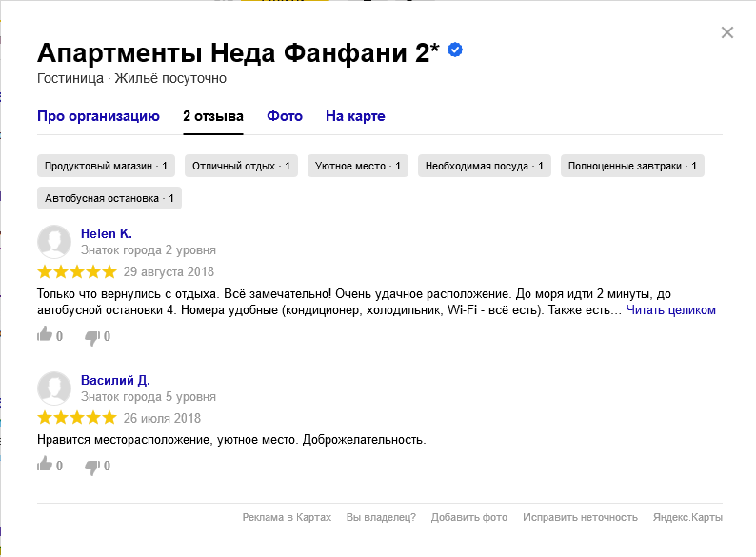This screenshot has height=557, width=756.
Task: Close the organization card with the X
Action: (727, 32)
